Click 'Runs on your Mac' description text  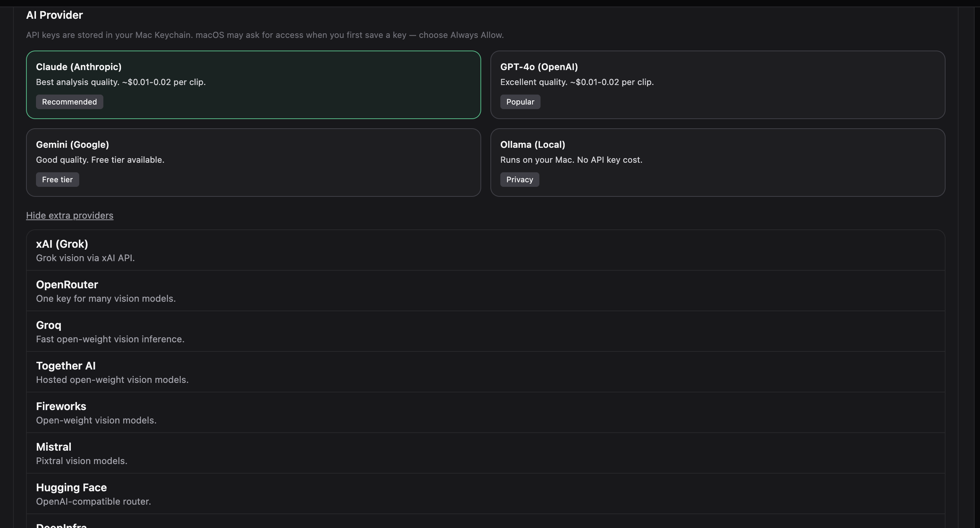point(571,160)
